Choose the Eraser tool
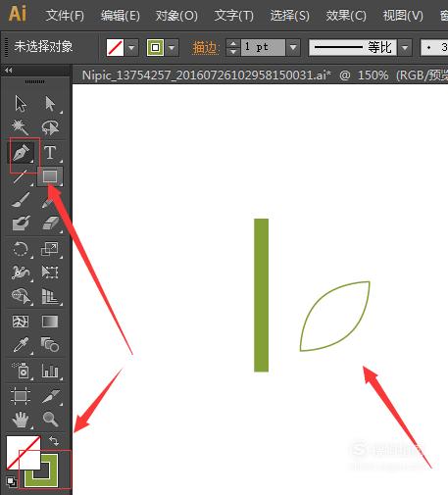The height and width of the screenshot is (495, 448). pos(50,223)
